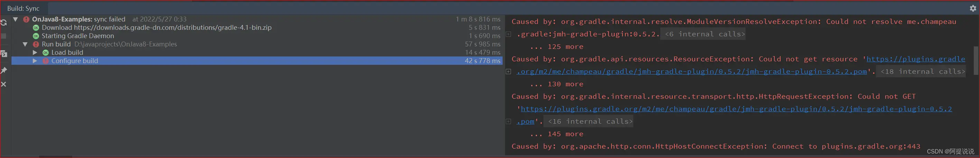Expand the Load build node
980x158 pixels.
[x=35, y=53]
